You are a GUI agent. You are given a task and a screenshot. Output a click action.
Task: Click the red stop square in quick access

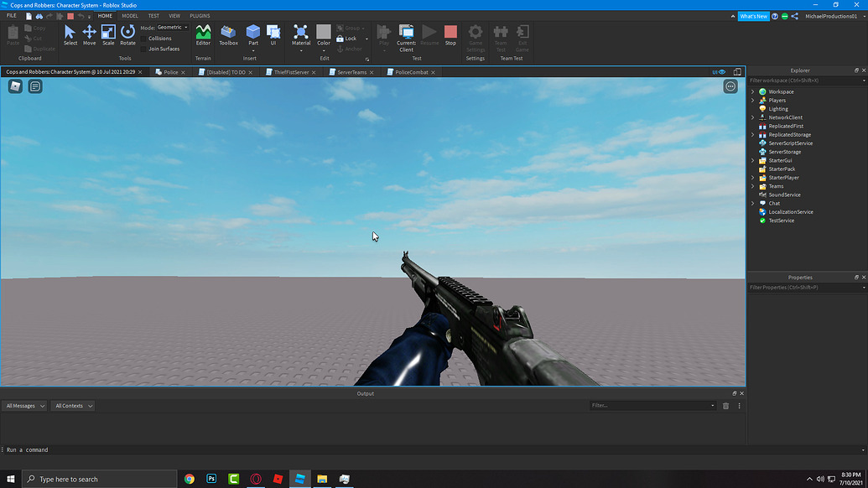click(x=70, y=16)
